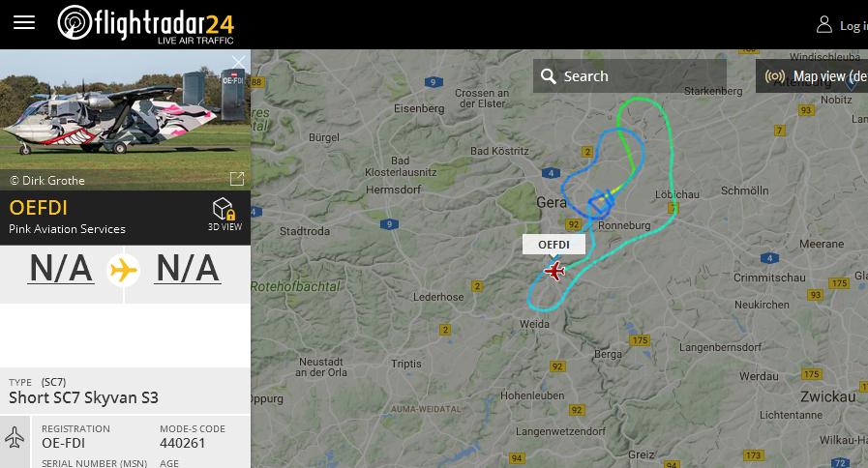Focus the Search input field
This screenshot has width=868, height=468.
point(630,75)
